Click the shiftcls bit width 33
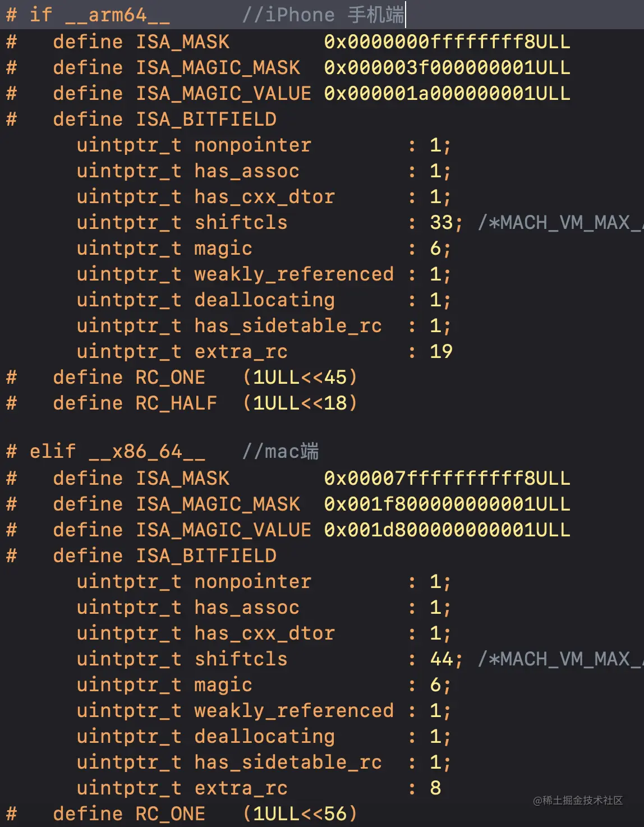The width and height of the screenshot is (644, 827). coord(441,222)
